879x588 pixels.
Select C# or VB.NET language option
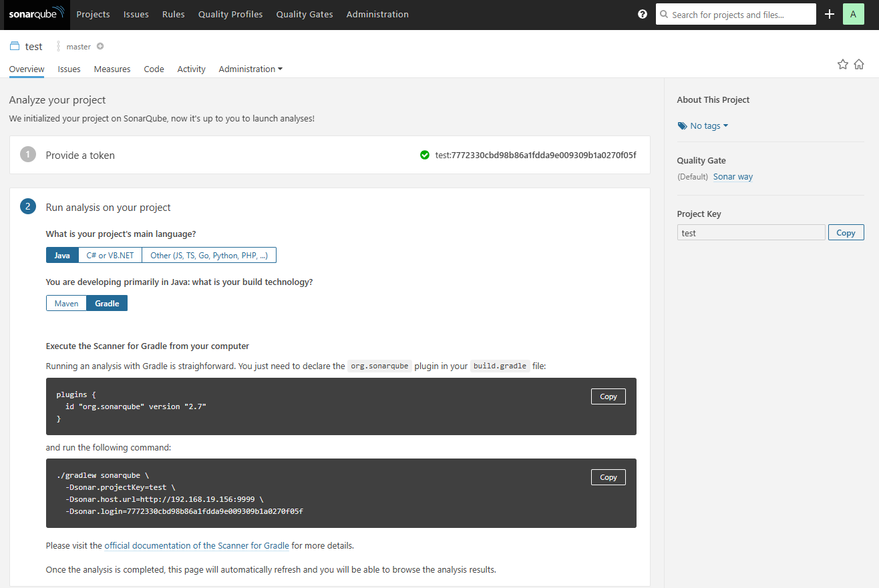[x=110, y=255]
